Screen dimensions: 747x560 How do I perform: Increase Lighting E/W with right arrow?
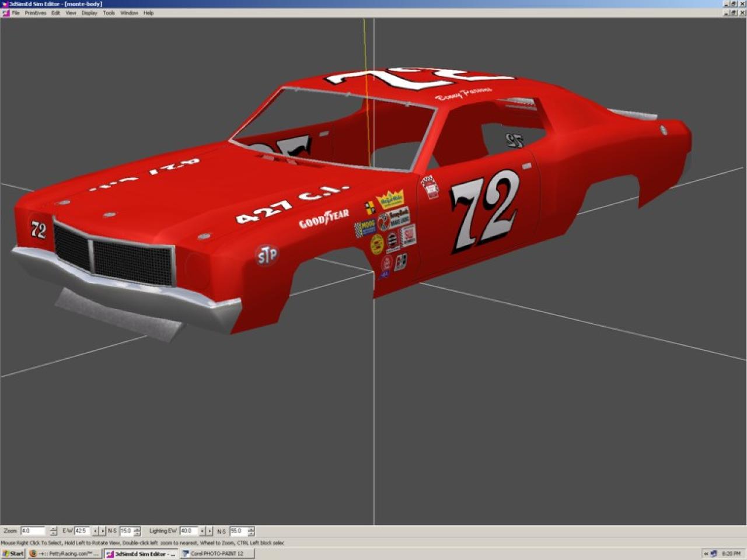[x=210, y=531]
